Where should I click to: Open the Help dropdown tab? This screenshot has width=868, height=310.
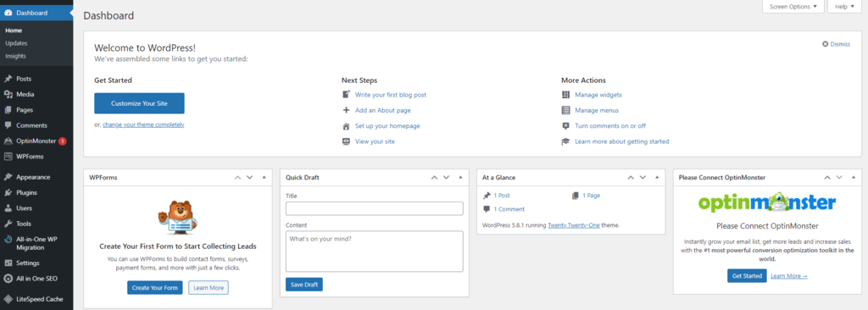click(x=845, y=7)
